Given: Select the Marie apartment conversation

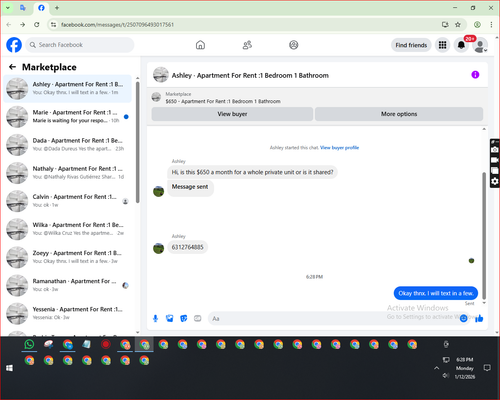Looking at the screenshot, I should pyautogui.click(x=67, y=117).
